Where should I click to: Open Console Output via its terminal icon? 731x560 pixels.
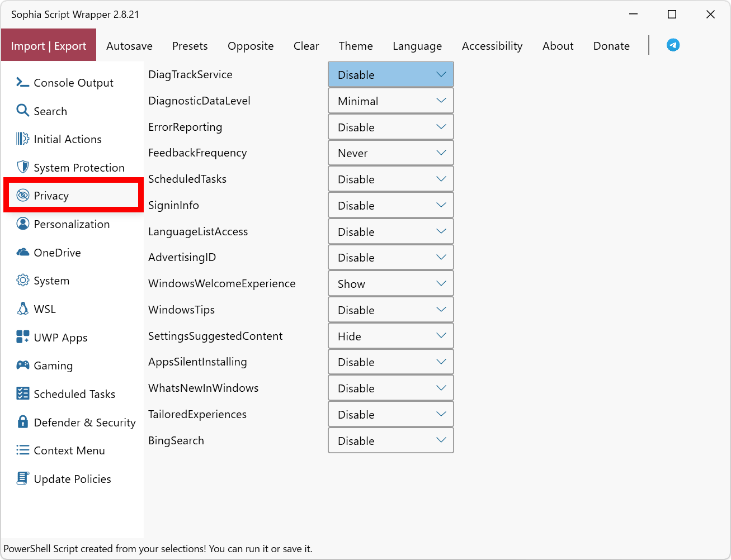[x=22, y=83]
